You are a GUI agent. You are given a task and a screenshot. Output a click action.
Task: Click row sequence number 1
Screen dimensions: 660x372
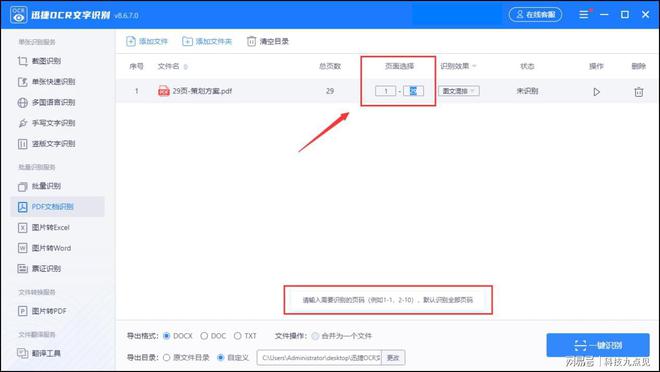click(x=136, y=91)
